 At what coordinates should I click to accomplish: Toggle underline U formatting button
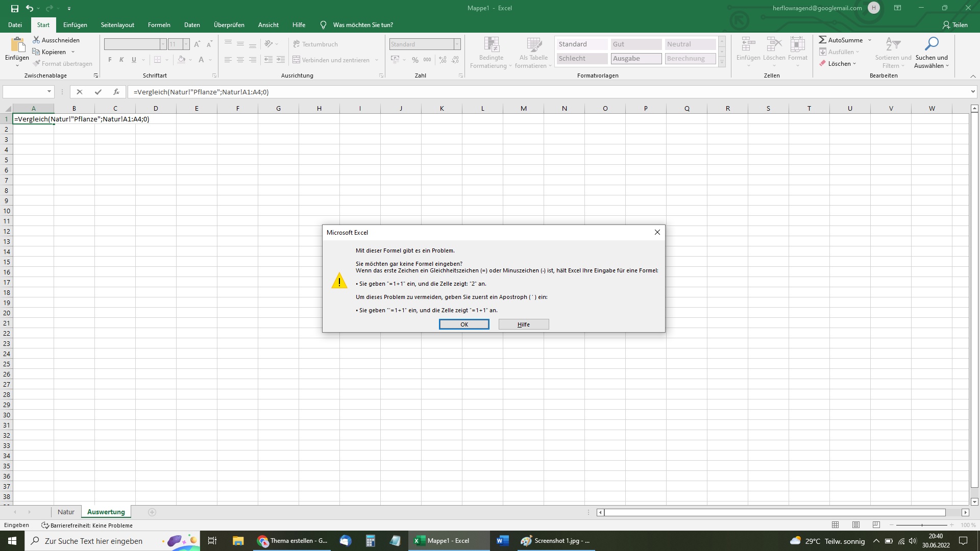(x=134, y=60)
